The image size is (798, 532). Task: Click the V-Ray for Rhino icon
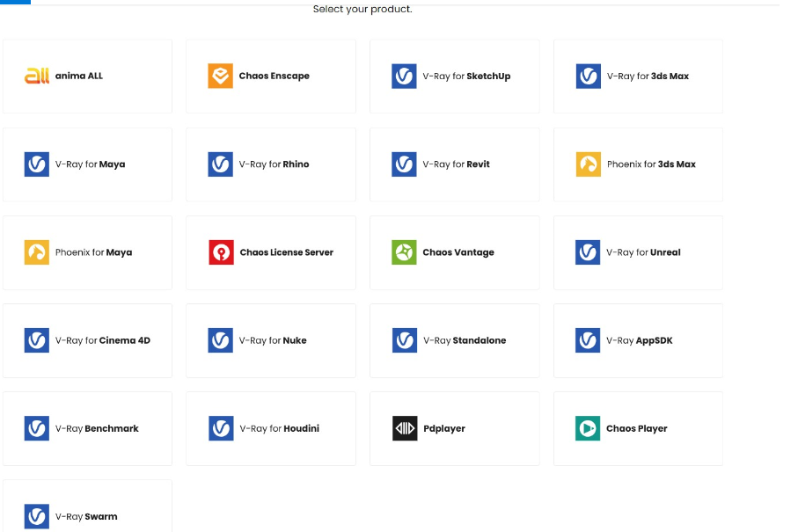(x=220, y=164)
